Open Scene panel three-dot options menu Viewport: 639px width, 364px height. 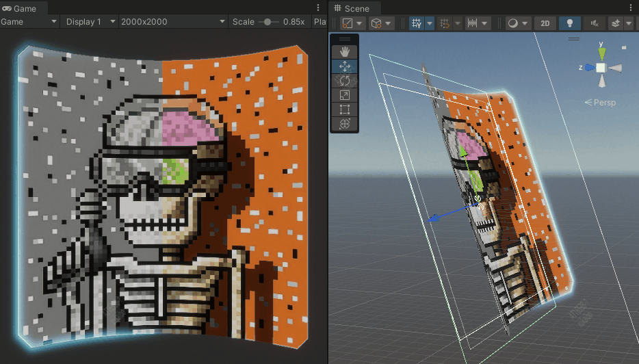pos(631,8)
